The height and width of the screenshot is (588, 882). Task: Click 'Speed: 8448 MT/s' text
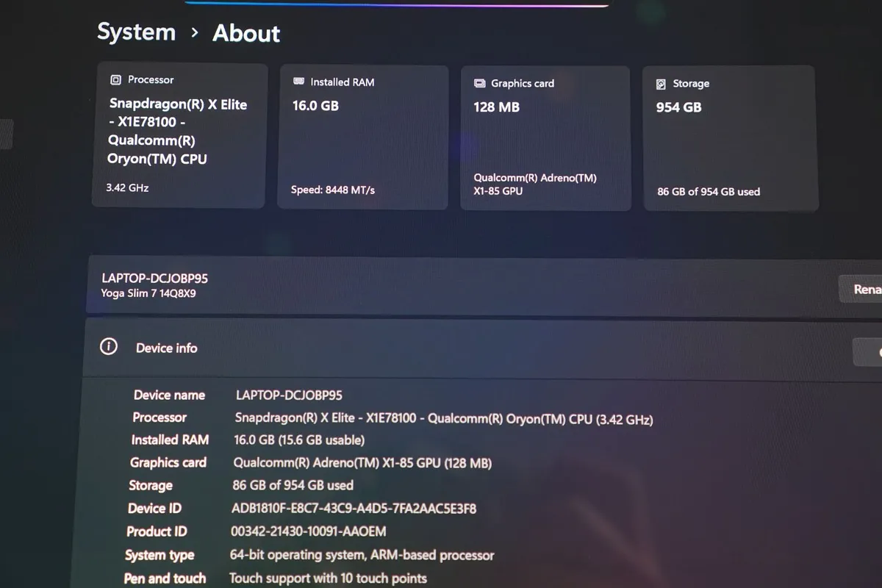click(333, 190)
